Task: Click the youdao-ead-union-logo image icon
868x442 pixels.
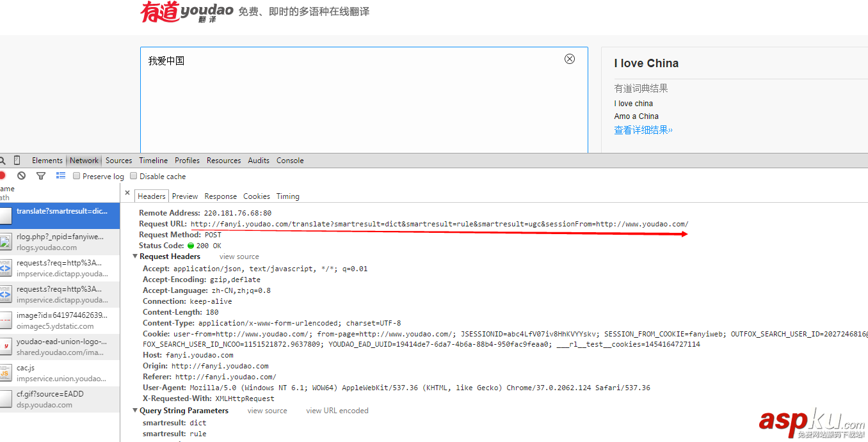Action: pyautogui.click(x=7, y=345)
